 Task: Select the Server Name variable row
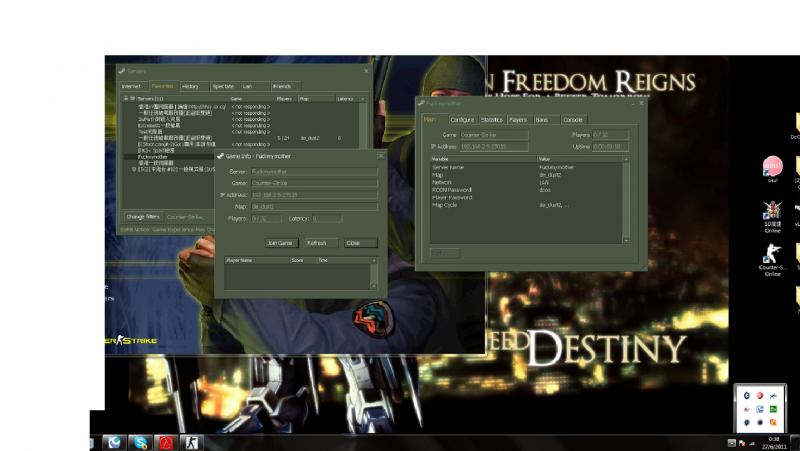pyautogui.click(x=526, y=167)
